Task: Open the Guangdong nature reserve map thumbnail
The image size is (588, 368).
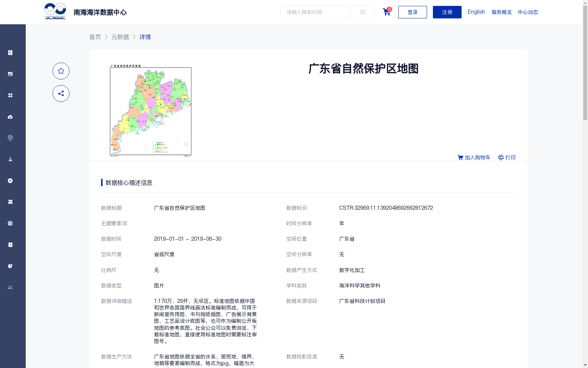Action: [x=151, y=111]
